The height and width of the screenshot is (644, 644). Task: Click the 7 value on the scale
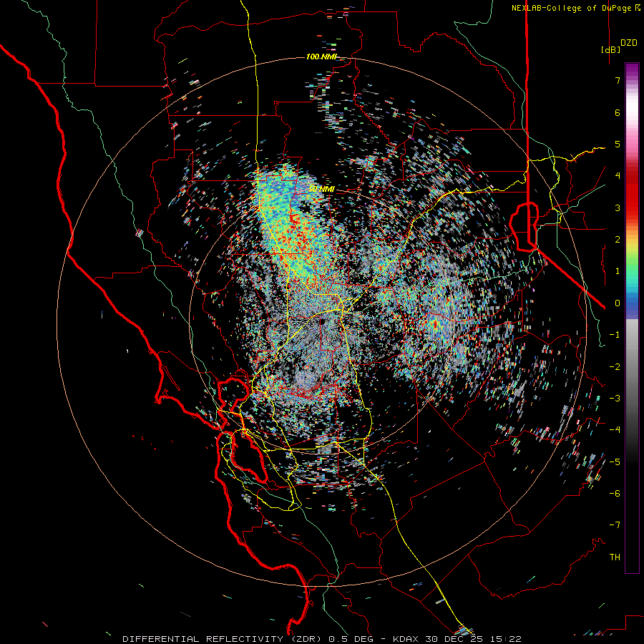[x=618, y=80]
